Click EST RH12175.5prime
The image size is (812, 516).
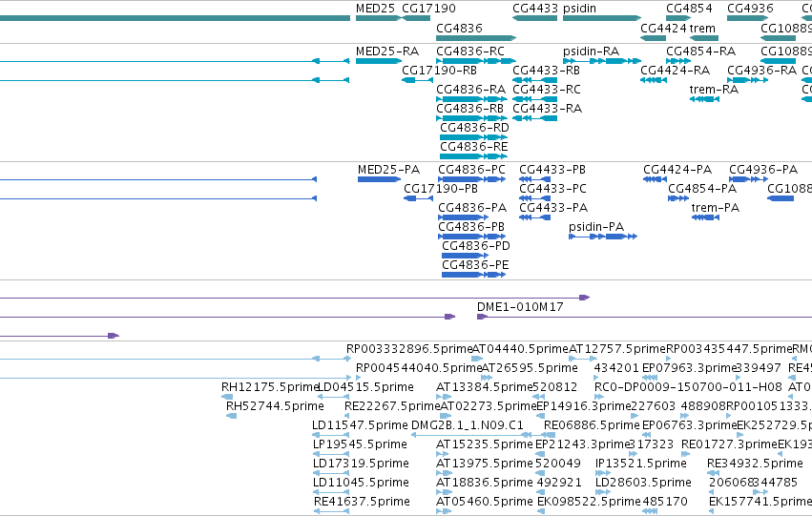tap(270, 387)
